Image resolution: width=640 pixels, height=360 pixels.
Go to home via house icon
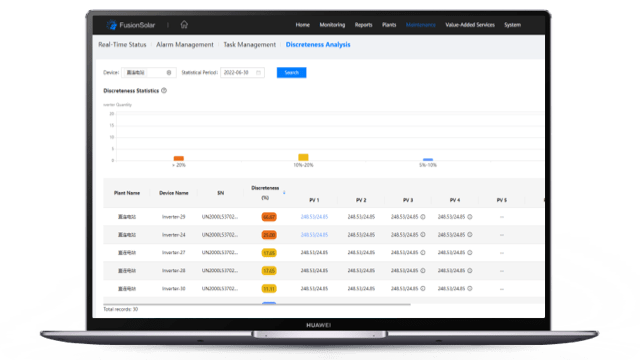[x=184, y=24]
